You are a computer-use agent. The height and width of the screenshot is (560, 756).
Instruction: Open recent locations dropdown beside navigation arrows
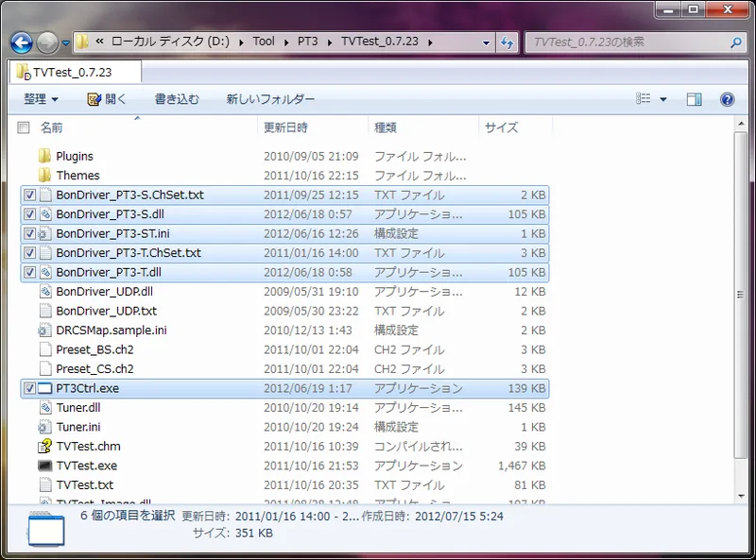tap(66, 43)
